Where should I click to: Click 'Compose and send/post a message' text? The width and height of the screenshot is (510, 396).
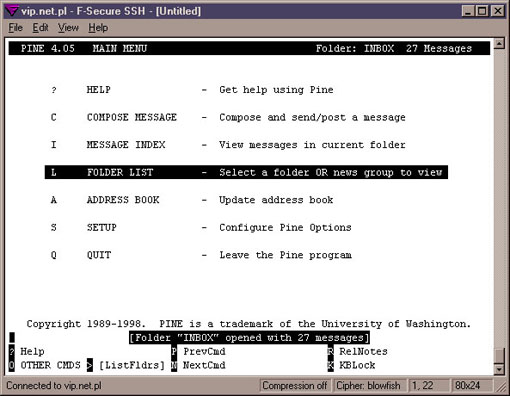312,117
